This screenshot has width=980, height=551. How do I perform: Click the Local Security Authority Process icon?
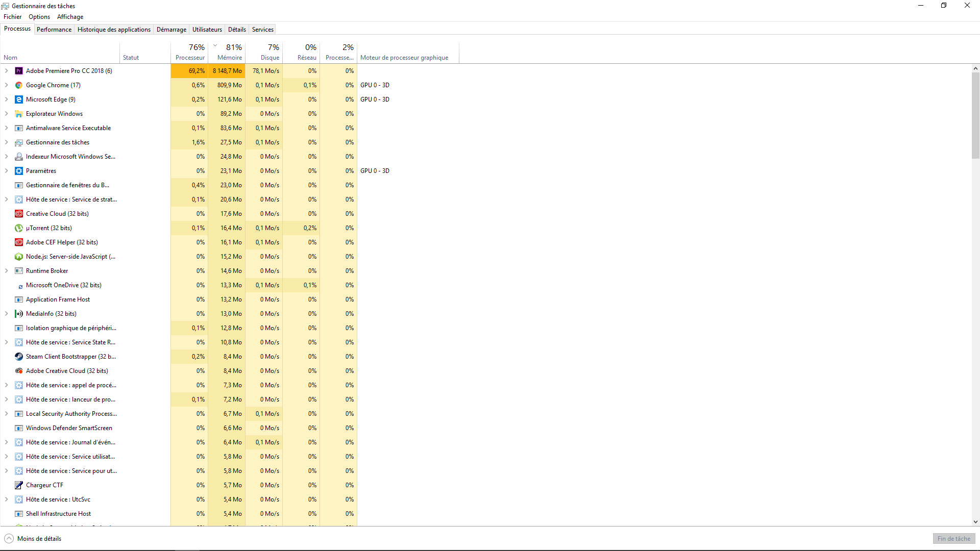coord(19,414)
